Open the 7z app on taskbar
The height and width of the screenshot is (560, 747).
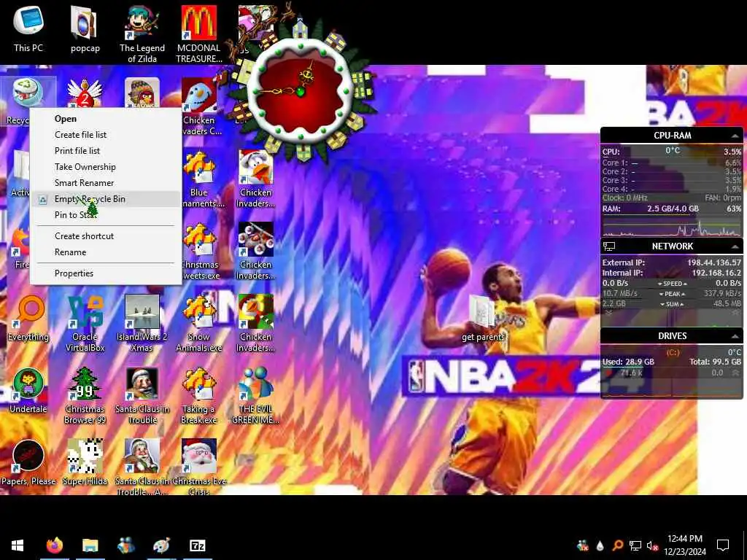click(197, 545)
